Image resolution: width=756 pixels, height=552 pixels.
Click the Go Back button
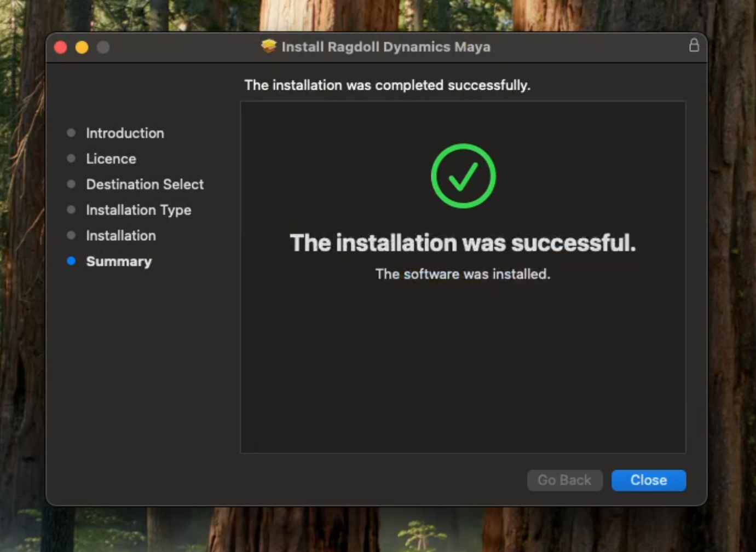(564, 480)
